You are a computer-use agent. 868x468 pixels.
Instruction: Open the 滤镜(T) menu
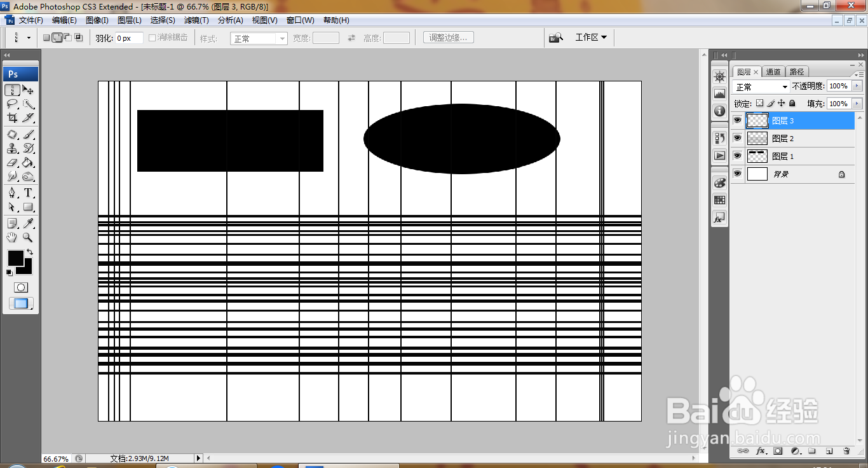coord(196,20)
